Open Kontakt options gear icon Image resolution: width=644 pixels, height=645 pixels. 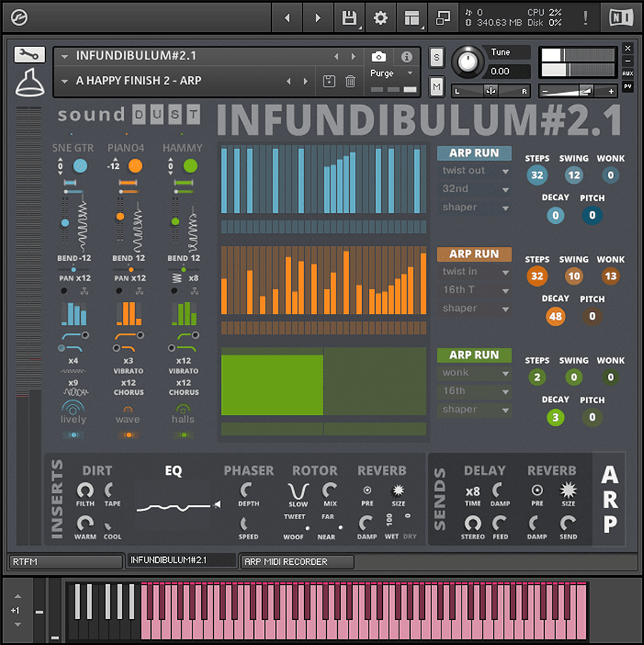tap(380, 18)
